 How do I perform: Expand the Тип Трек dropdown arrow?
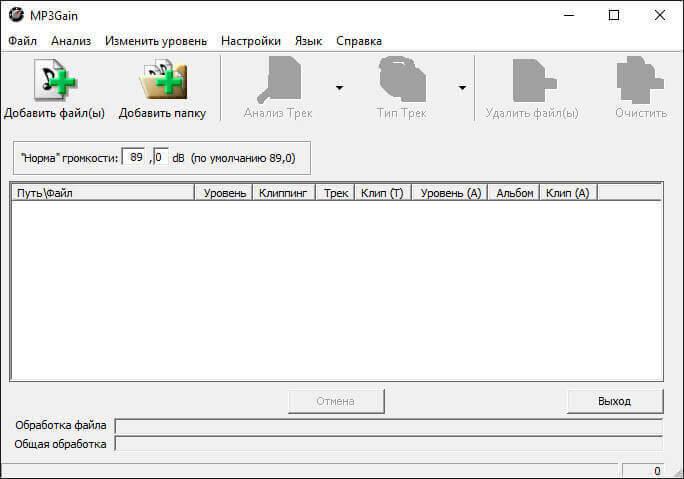pos(462,88)
